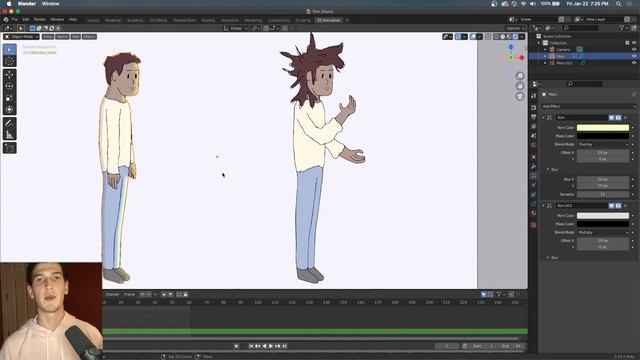Activate the Transform tool
The image size is (640, 360).
coord(9,109)
